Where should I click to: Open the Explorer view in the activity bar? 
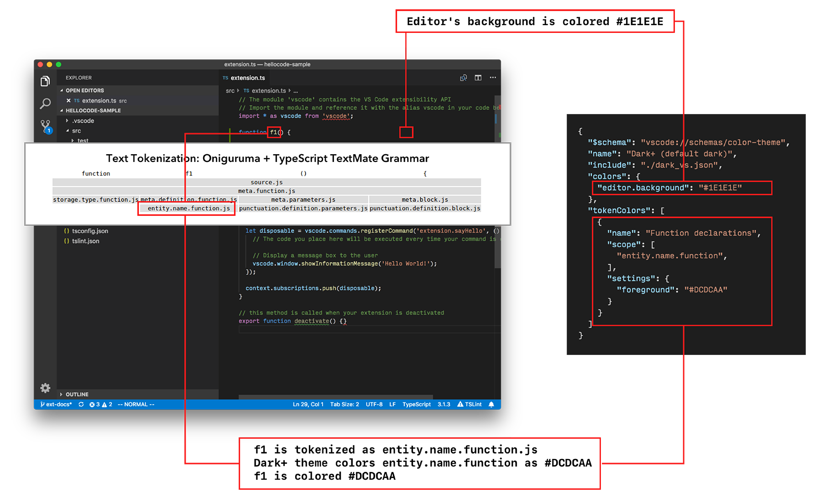click(45, 80)
